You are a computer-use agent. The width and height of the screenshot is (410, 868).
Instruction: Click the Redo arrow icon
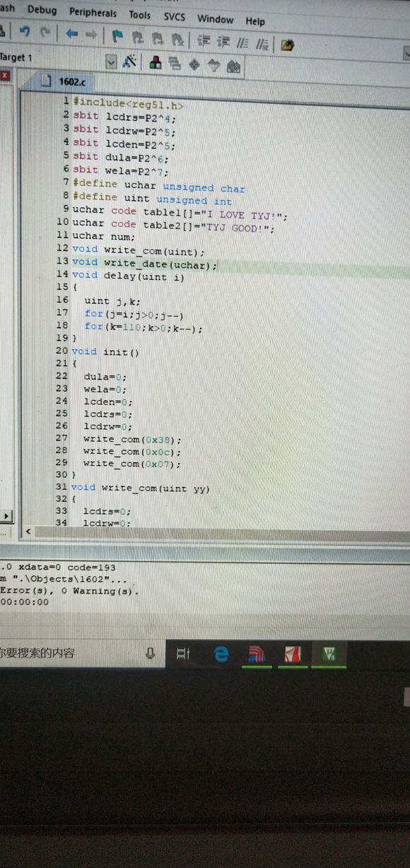[46, 33]
